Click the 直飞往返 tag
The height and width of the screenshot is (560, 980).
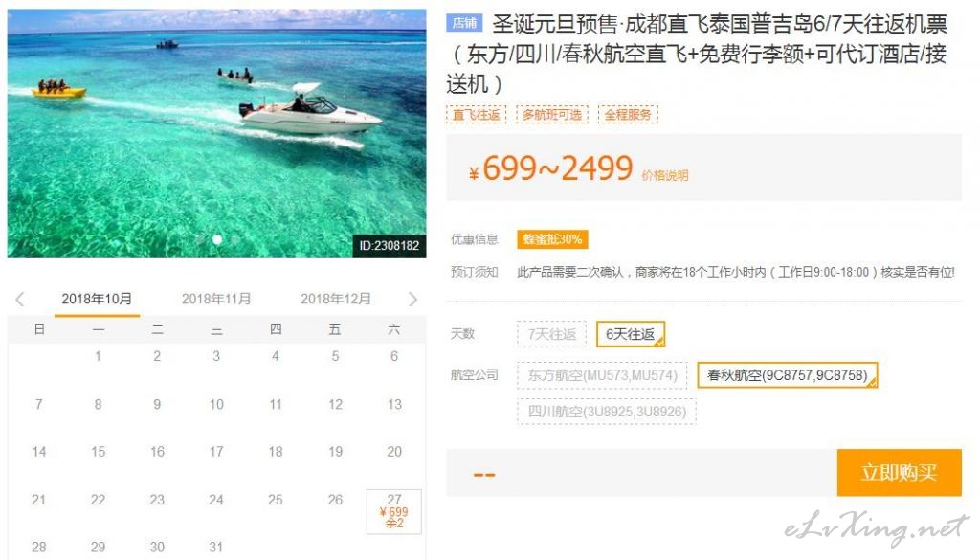477,114
